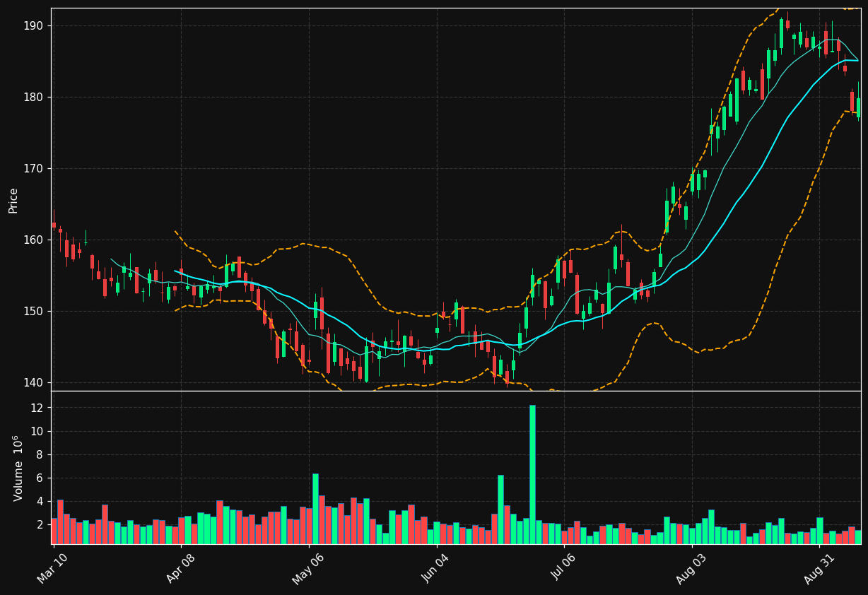The image size is (868, 595).
Task: Click the 150 price axis label
Action: pos(33,312)
